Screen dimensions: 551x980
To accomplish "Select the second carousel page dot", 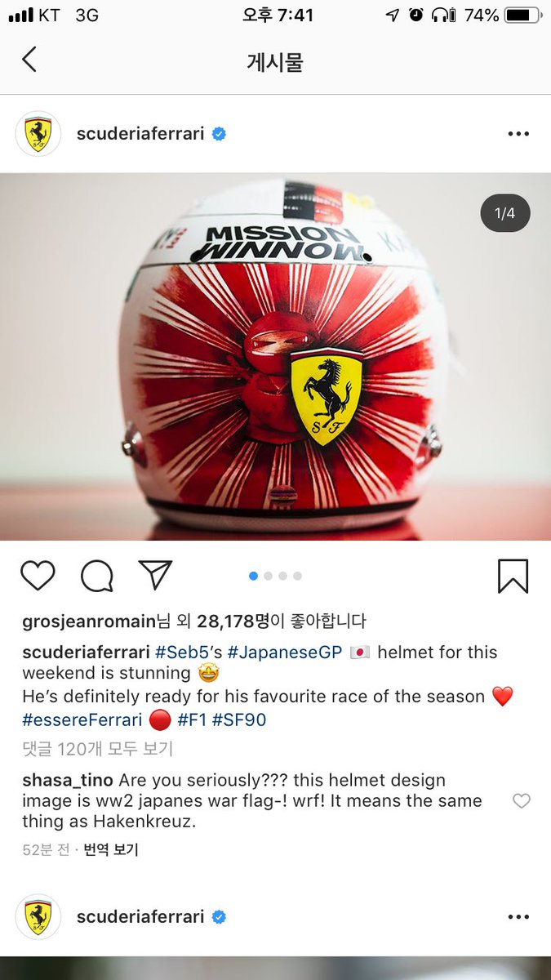I will point(268,577).
